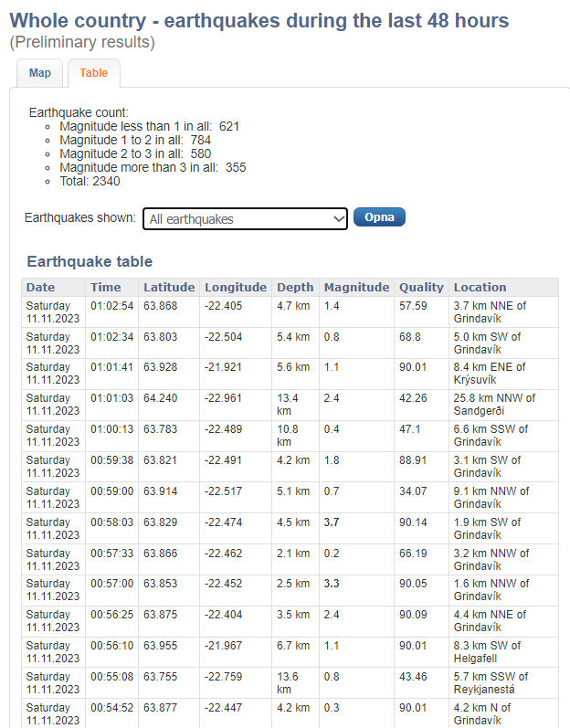Select the bold 3.7 magnitude cell
570x728 pixels.
[332, 522]
